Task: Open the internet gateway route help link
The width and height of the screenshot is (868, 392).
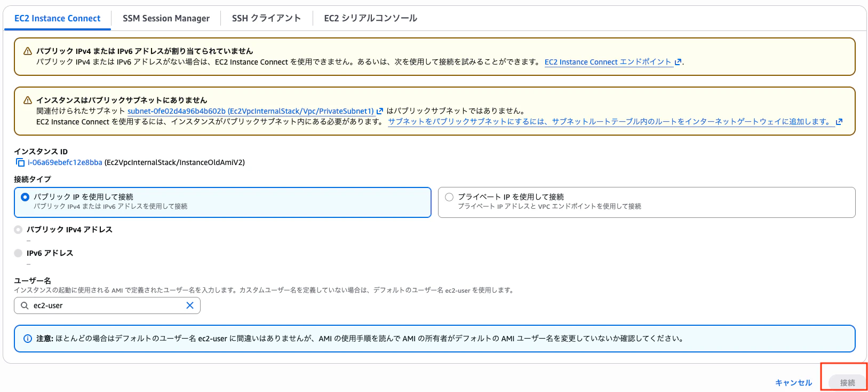Action: pos(611,122)
